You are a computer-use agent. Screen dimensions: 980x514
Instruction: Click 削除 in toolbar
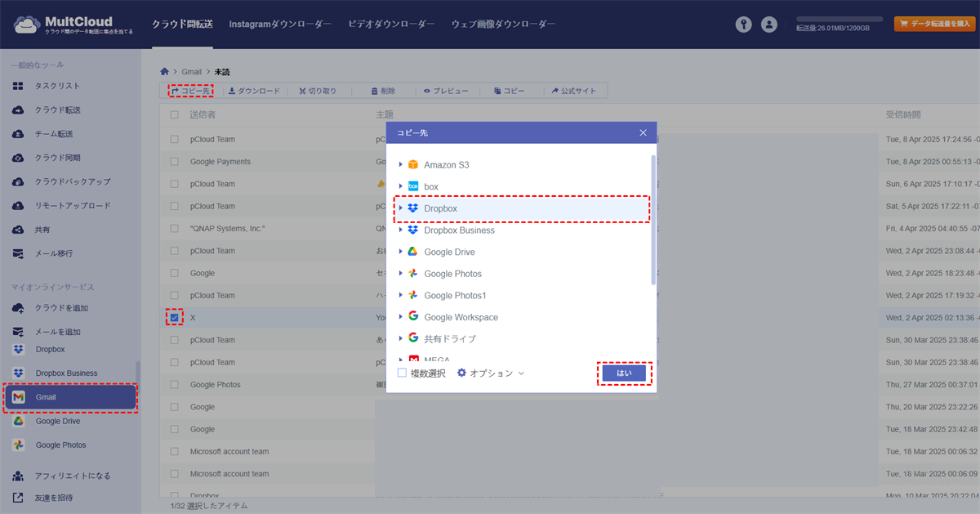383,92
